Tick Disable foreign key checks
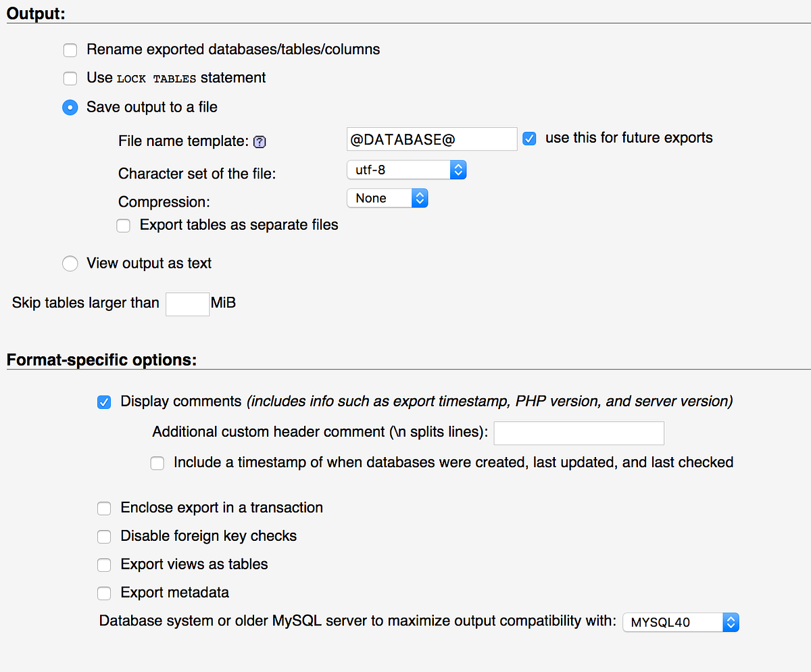This screenshot has width=811, height=672. (104, 537)
